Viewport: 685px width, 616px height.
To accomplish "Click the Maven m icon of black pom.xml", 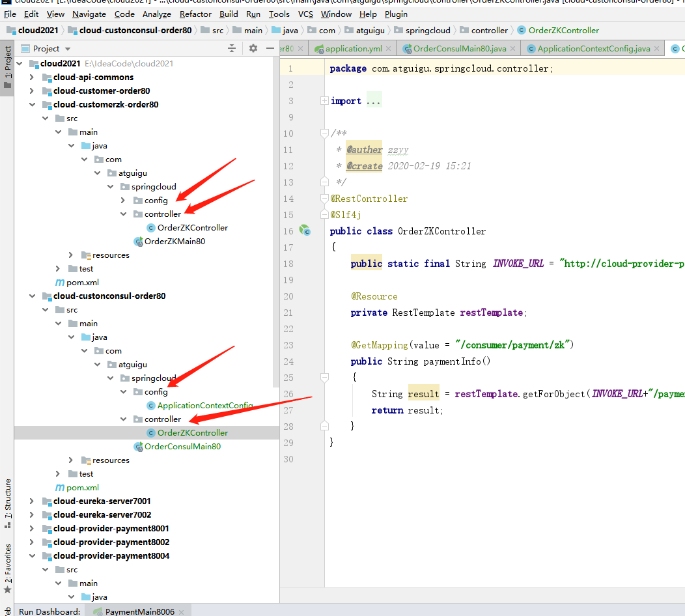I will (x=60, y=283).
